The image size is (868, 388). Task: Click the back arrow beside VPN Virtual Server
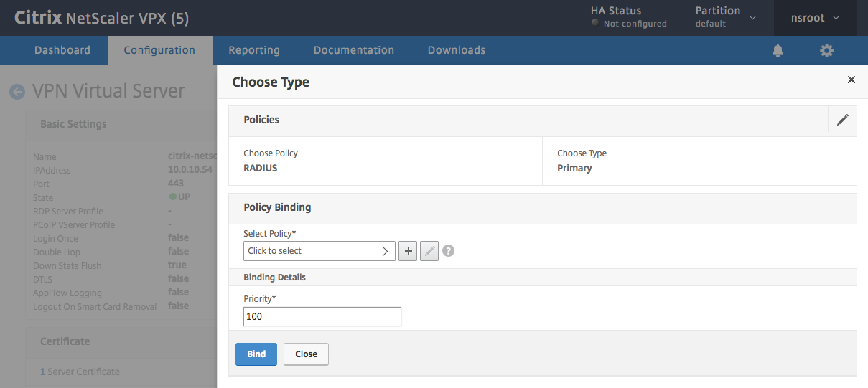17,92
